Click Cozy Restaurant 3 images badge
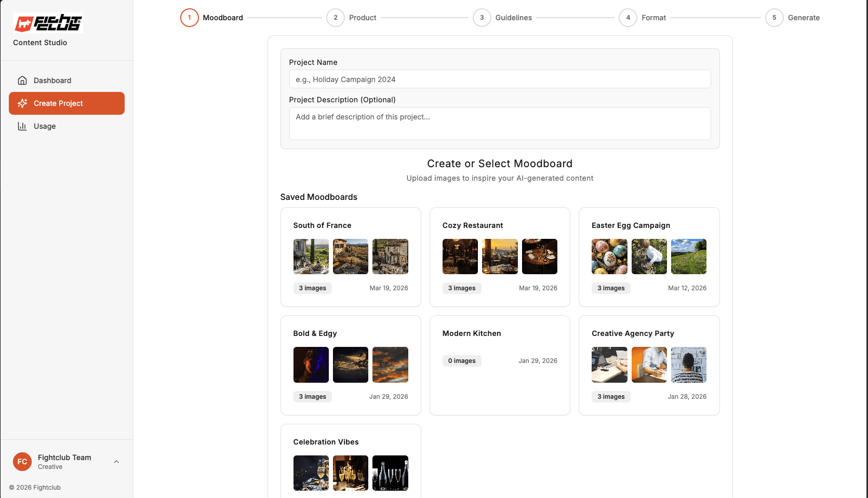This screenshot has width=868, height=498. click(462, 288)
